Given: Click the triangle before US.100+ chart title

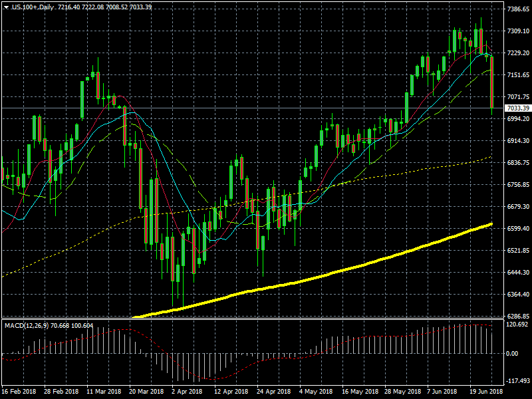Looking at the screenshot, I should pyautogui.click(x=5, y=6).
